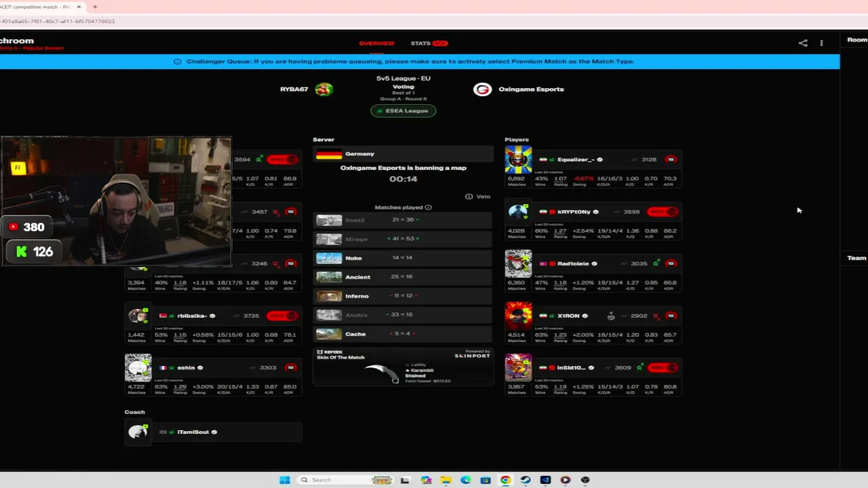
Task: Click the ESEA League button
Action: click(403, 110)
